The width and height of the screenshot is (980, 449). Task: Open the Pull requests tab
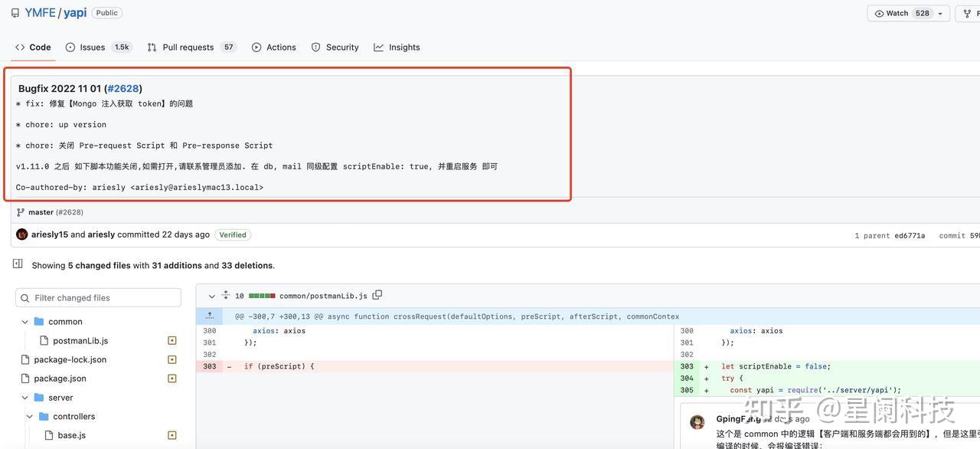tap(191, 48)
